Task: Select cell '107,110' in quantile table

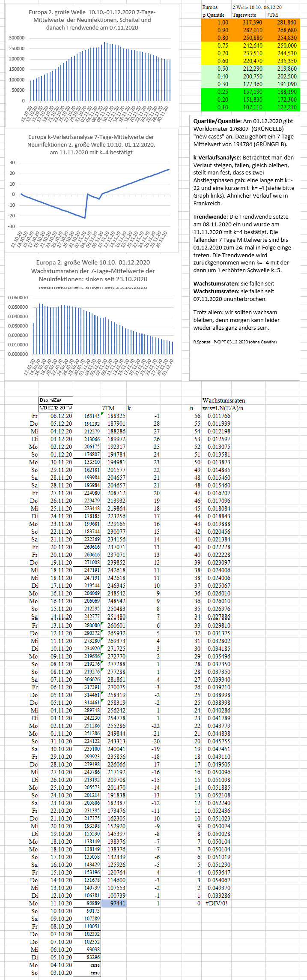Action: [x=248, y=107]
